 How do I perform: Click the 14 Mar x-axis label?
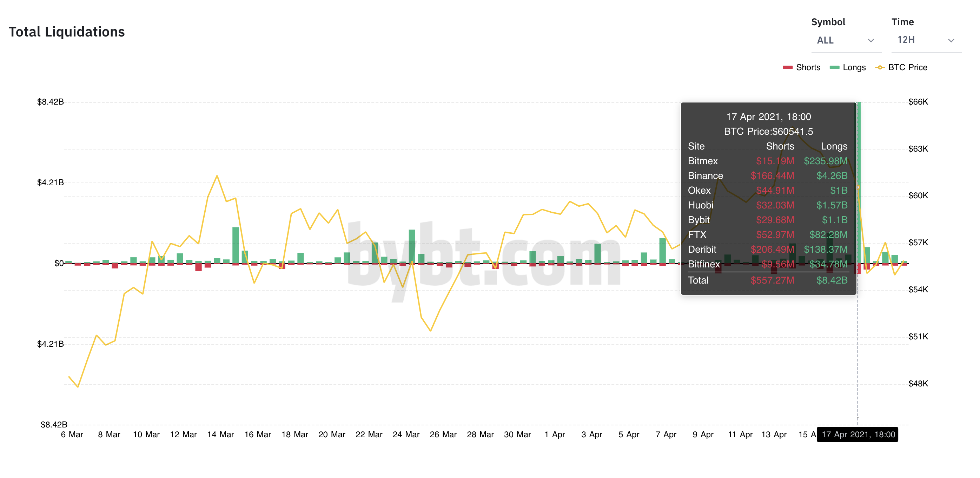(220, 434)
